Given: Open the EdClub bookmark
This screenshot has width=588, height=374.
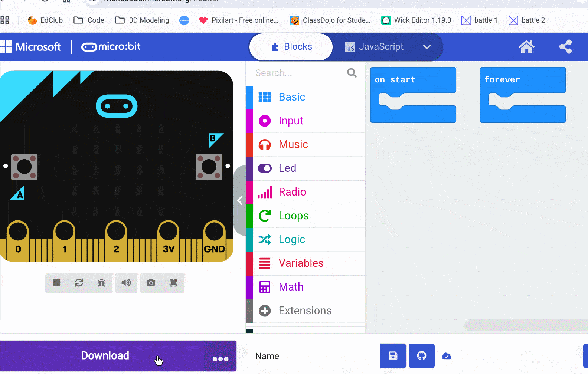Looking at the screenshot, I should click(45, 20).
